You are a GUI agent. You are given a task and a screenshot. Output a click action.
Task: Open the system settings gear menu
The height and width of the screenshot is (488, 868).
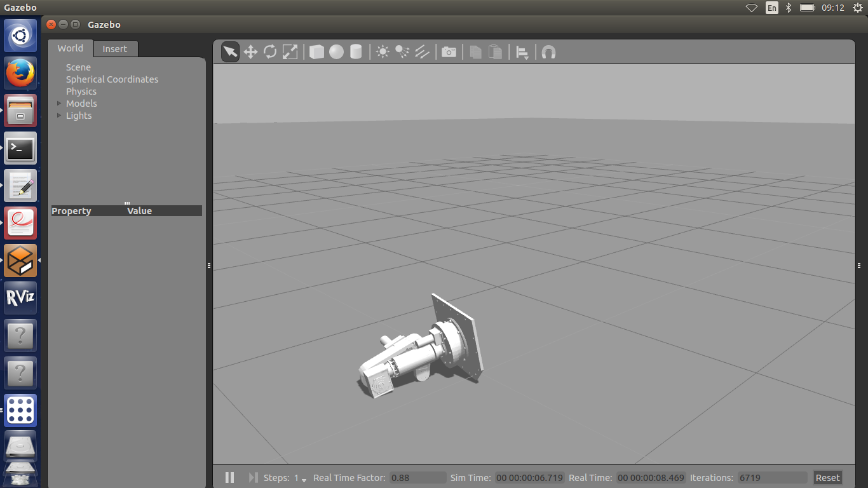[857, 8]
